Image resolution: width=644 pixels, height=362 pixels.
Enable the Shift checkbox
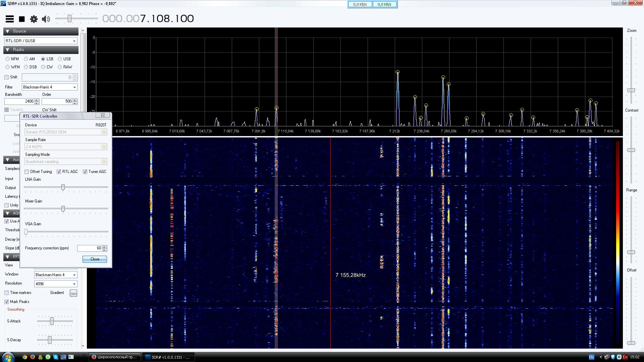[x=6, y=77]
